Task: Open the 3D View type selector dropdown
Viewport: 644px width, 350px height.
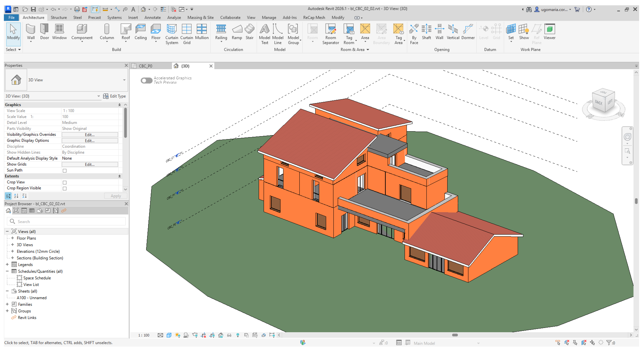Action: 124,80
